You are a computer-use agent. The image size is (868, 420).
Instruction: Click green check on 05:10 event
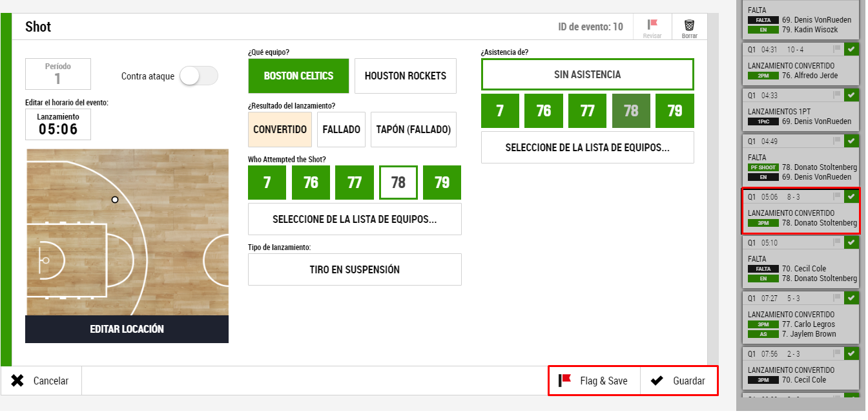tap(852, 242)
